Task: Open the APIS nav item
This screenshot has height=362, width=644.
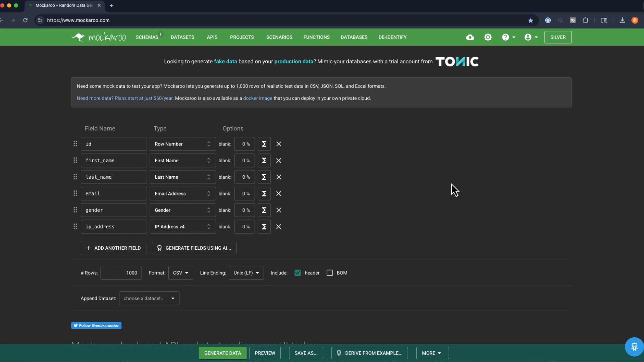Action: [x=212, y=37]
